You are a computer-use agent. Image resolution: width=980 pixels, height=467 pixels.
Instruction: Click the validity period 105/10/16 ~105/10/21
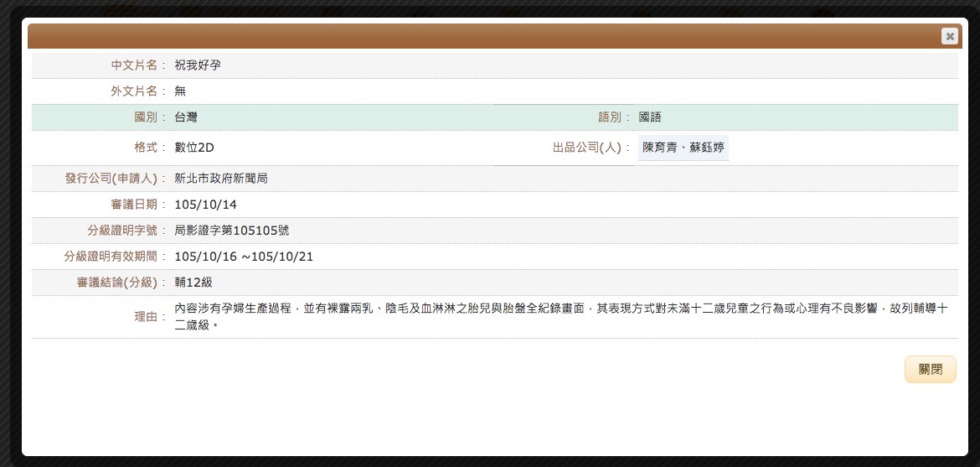click(243, 257)
